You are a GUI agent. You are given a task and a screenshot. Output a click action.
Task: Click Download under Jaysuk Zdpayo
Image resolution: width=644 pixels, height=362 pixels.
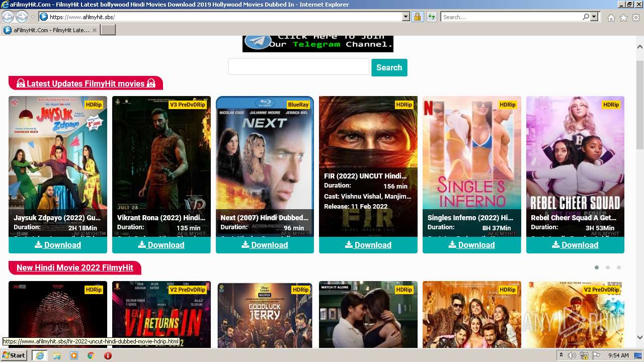tap(58, 245)
